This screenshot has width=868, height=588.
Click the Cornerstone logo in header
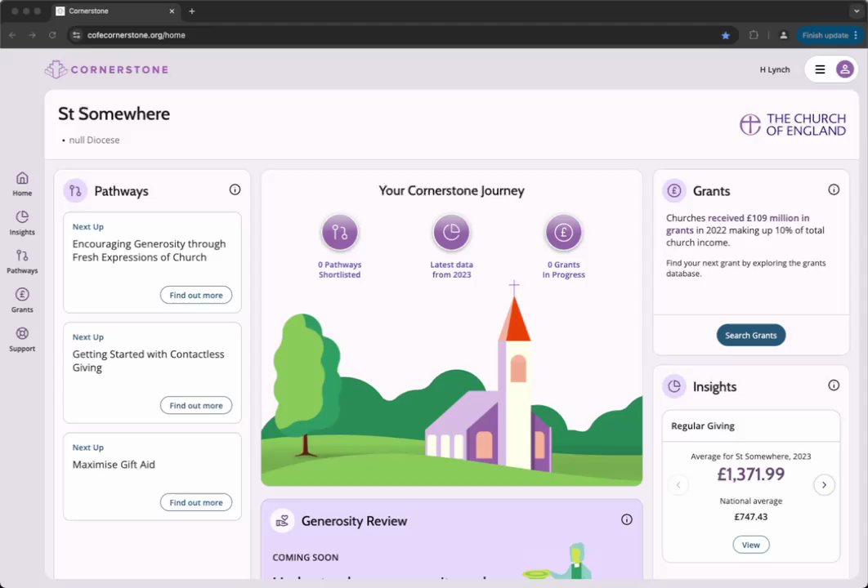click(x=107, y=69)
